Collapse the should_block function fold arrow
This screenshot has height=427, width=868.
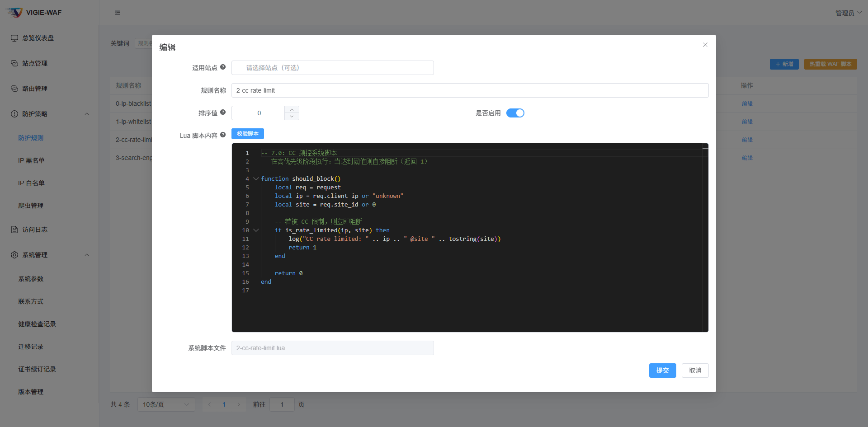coord(256,179)
